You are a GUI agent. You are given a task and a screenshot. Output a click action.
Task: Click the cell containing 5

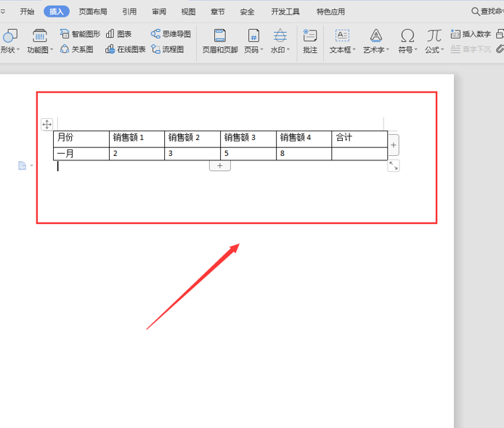coord(248,154)
